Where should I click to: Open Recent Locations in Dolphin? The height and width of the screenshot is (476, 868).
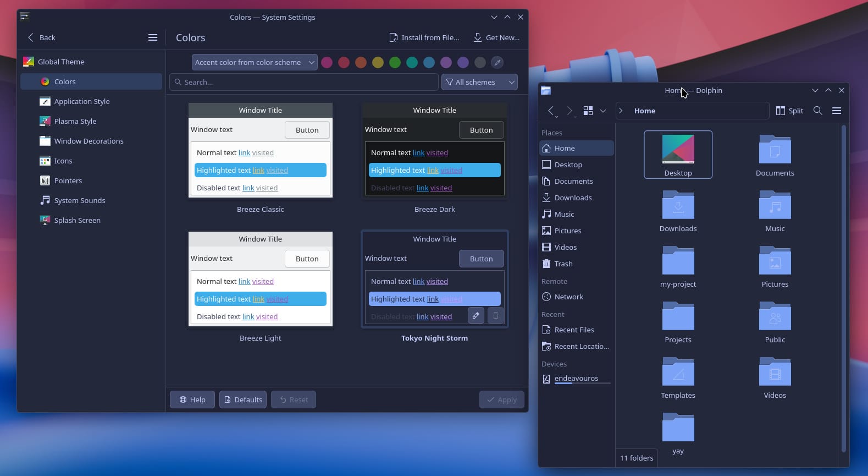tap(576, 346)
